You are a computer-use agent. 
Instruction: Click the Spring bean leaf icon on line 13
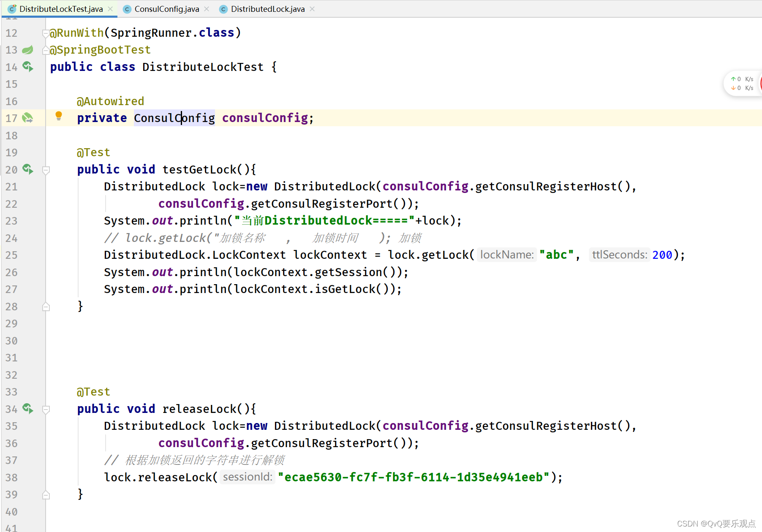coord(27,50)
